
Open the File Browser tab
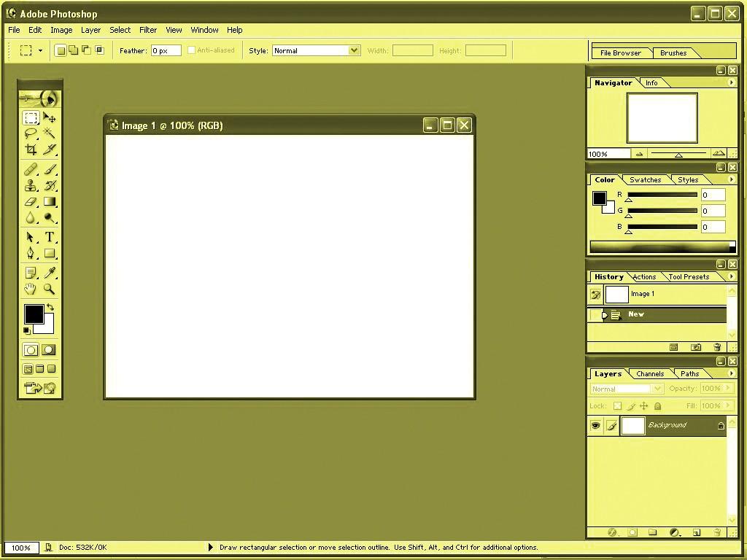[620, 52]
